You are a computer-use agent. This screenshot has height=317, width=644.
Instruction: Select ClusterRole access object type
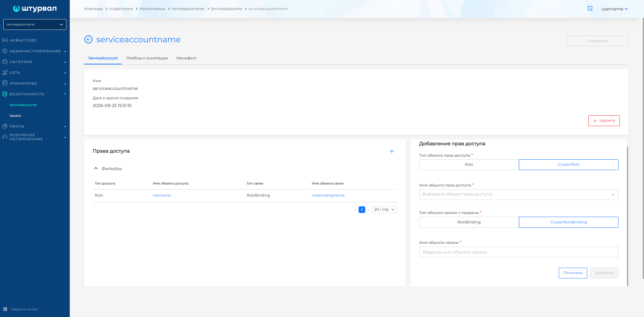click(569, 165)
